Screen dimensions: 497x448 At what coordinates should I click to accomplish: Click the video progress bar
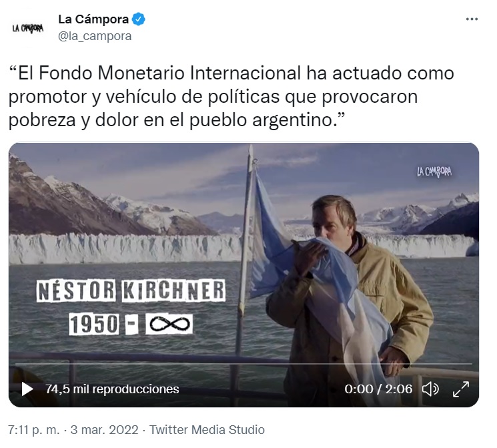[243, 364]
